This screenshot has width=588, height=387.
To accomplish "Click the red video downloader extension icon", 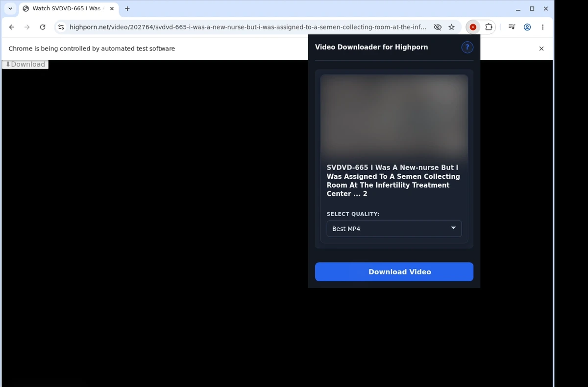I will 473,27.
